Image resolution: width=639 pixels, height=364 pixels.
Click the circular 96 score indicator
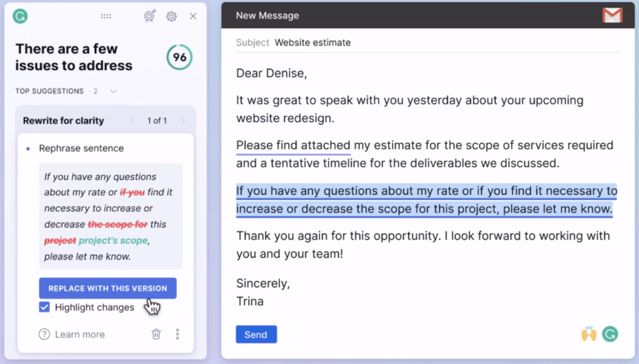[x=179, y=56]
